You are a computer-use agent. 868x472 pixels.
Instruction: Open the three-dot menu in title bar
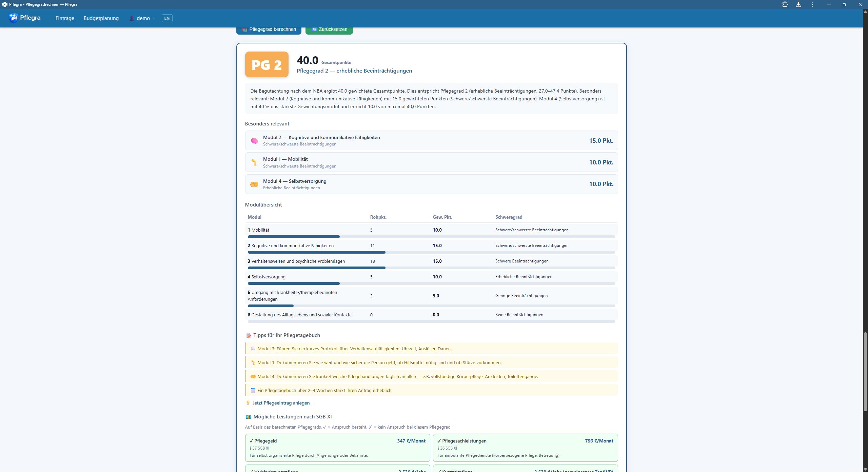point(812,4)
